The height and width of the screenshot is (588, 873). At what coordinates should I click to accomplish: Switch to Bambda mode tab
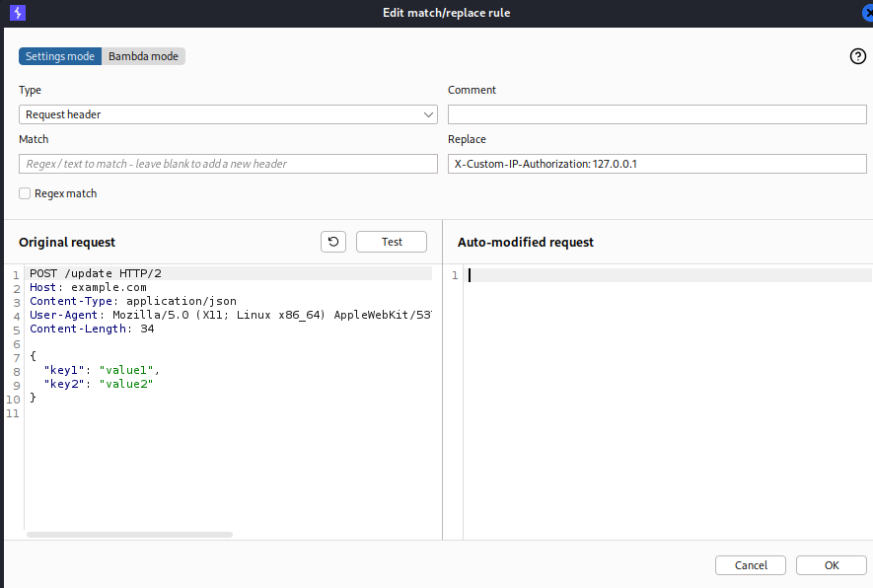point(143,56)
